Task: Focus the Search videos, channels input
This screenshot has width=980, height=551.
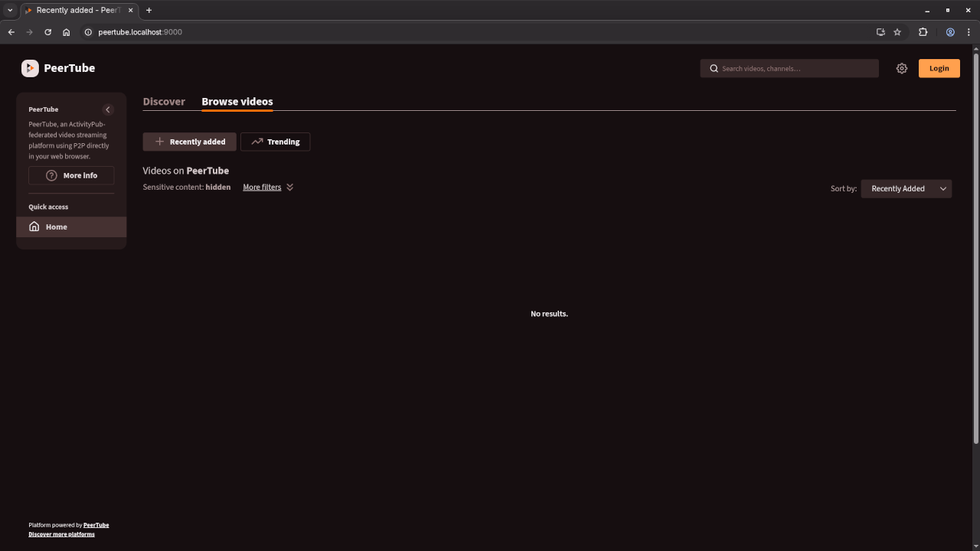Action: [789, 68]
